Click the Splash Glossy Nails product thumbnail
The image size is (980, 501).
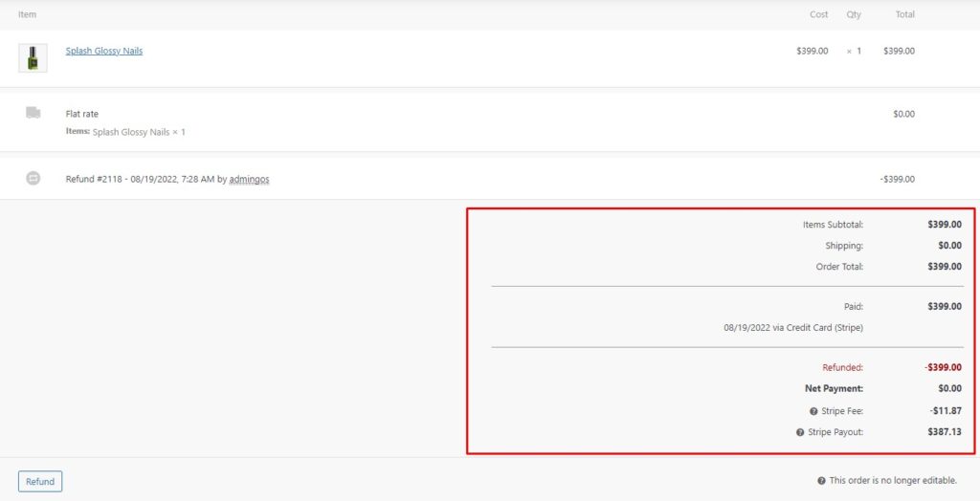(33, 57)
